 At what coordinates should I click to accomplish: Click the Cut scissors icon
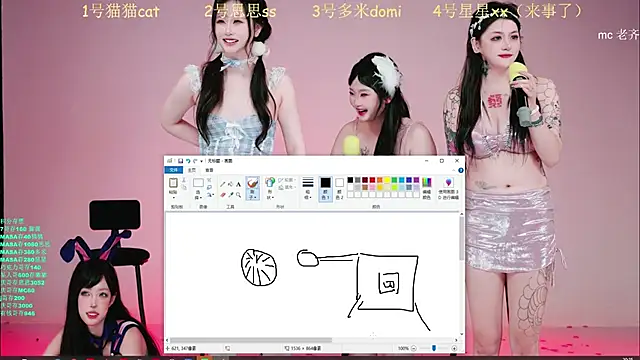pyautogui.click(x=184, y=180)
